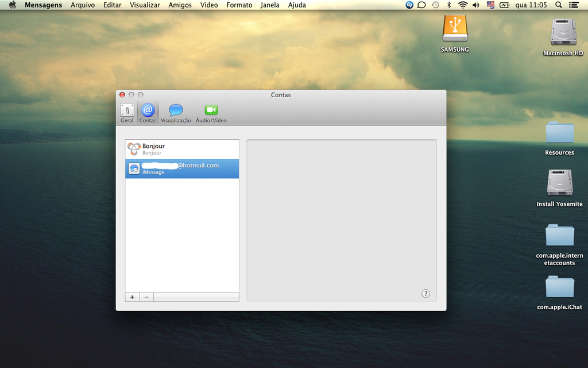
Task: Select the hotmail.com iMessage account
Action: (182, 168)
